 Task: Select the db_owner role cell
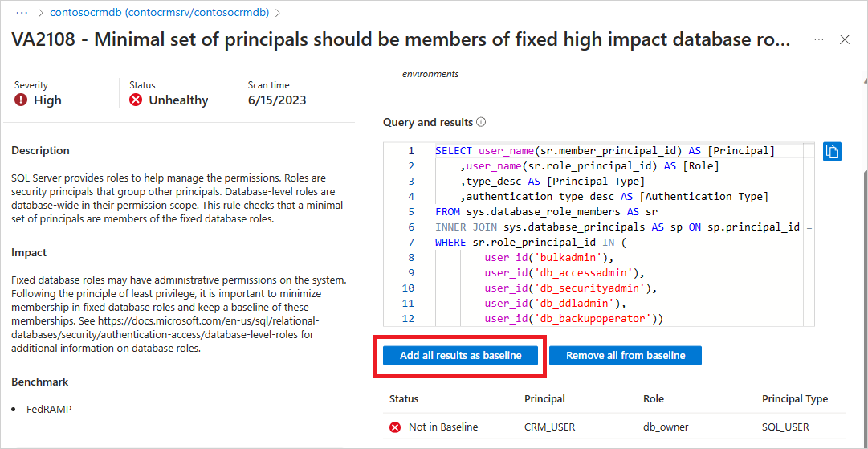[x=666, y=427]
